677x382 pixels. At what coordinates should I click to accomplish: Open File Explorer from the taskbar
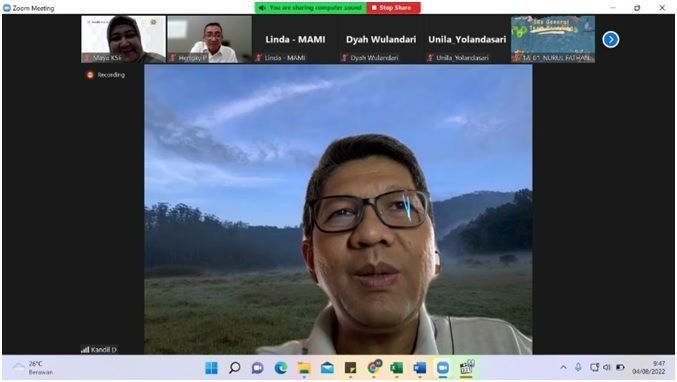click(304, 368)
